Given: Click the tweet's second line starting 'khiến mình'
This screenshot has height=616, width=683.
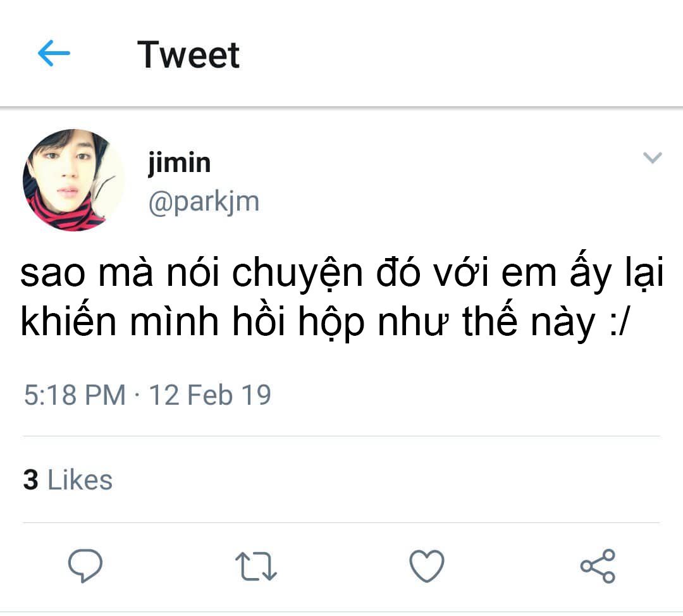Looking at the screenshot, I should [323, 323].
